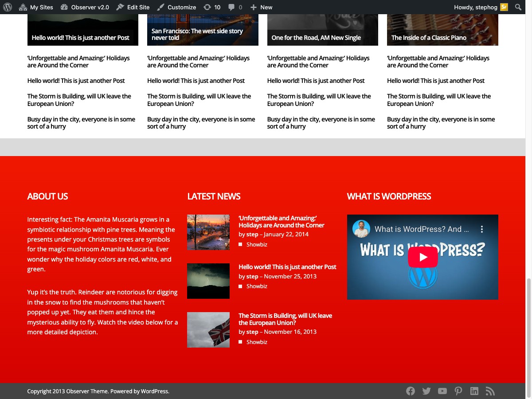This screenshot has height=399, width=532.
Task: Open the YouTube video options menu
Action: 482,229
